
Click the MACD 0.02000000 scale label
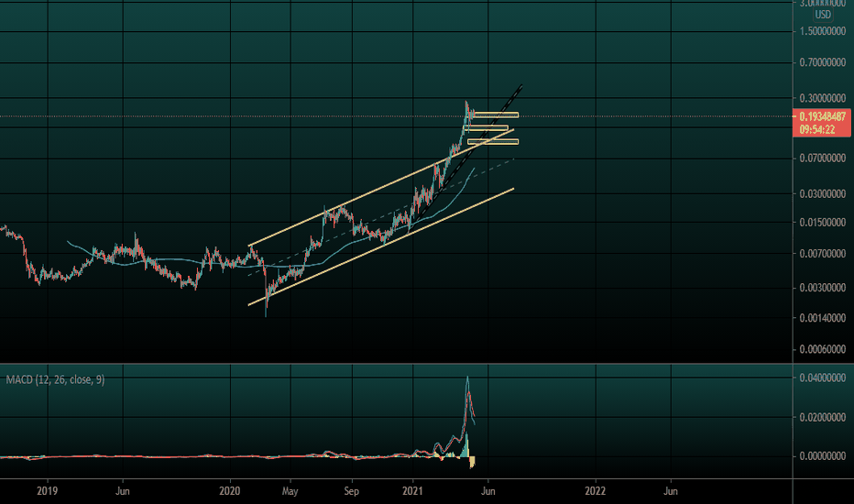[823, 417]
